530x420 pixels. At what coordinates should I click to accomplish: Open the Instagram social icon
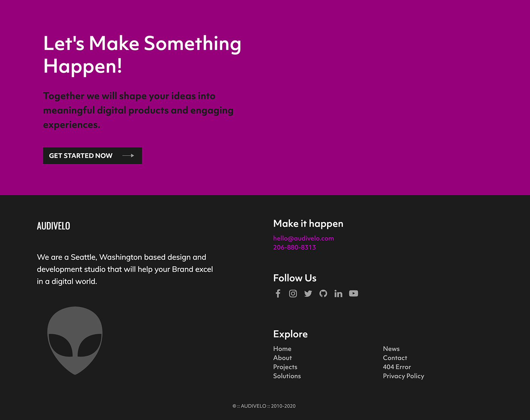pos(293,294)
